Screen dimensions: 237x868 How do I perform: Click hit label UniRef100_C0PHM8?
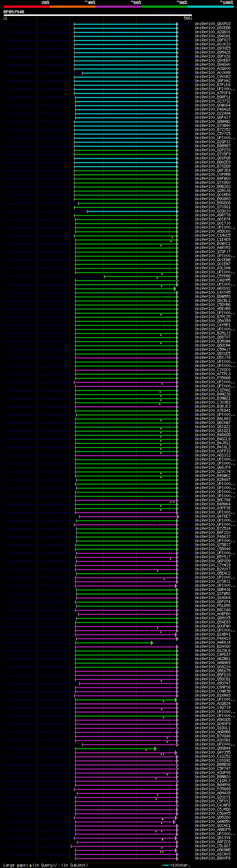point(213,174)
